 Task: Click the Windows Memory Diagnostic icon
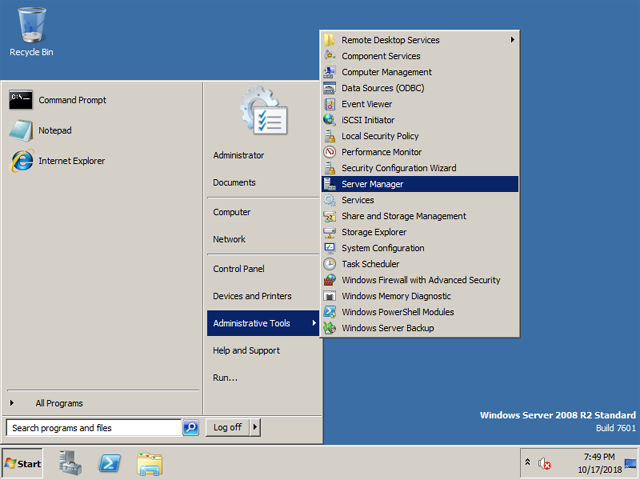[329, 296]
